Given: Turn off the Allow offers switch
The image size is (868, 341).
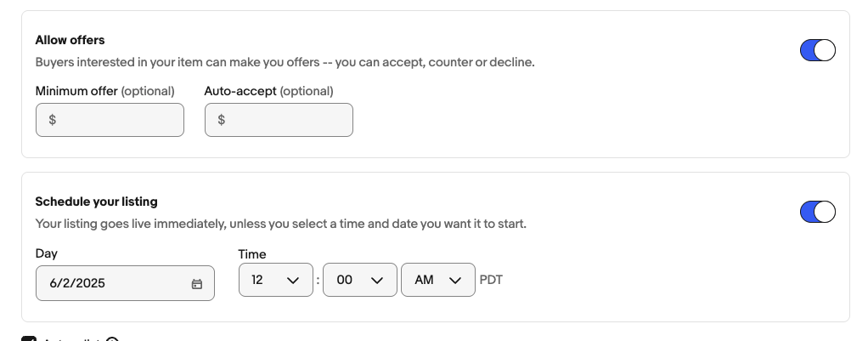Looking at the screenshot, I should [818, 50].
